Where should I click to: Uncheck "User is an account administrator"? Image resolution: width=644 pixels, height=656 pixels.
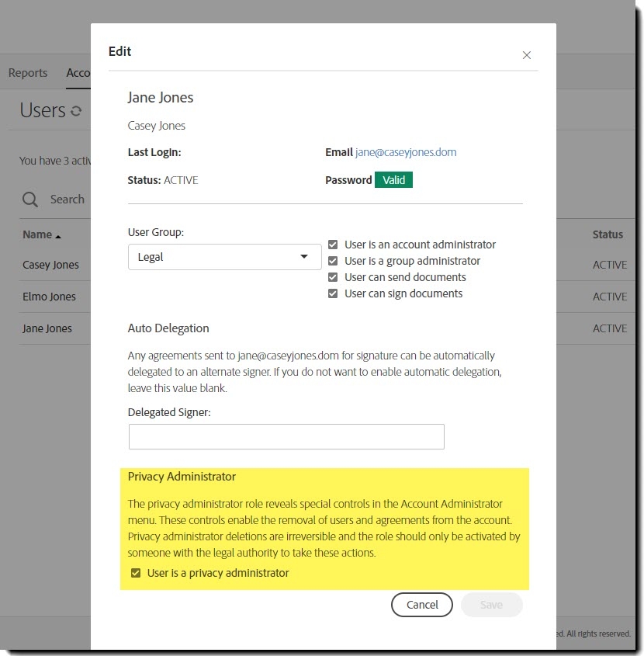point(333,244)
